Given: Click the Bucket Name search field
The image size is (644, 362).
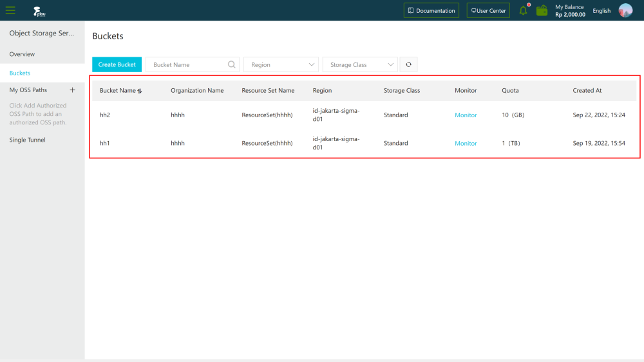Looking at the screenshot, I should [x=187, y=64].
